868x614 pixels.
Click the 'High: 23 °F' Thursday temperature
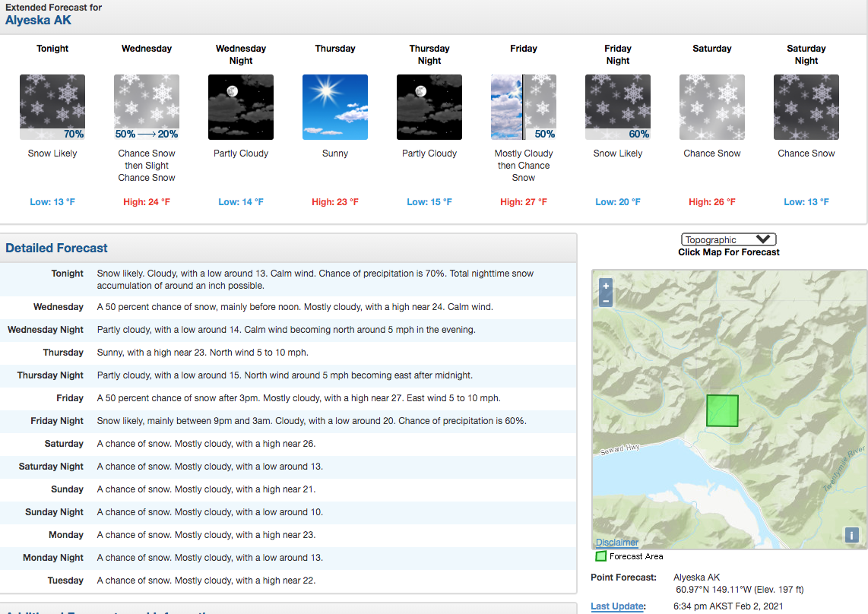(x=335, y=202)
